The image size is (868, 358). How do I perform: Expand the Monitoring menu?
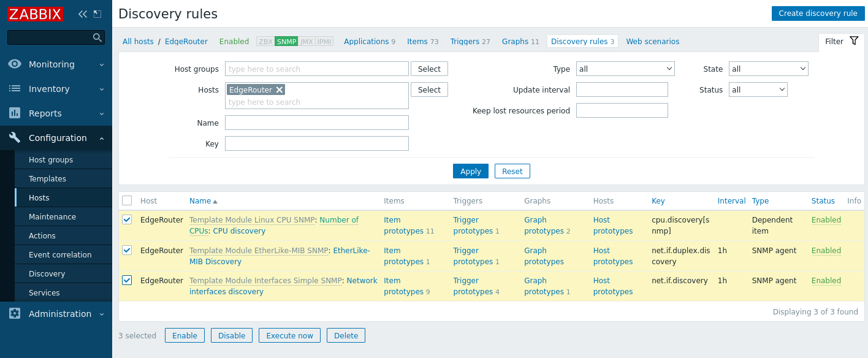point(56,64)
